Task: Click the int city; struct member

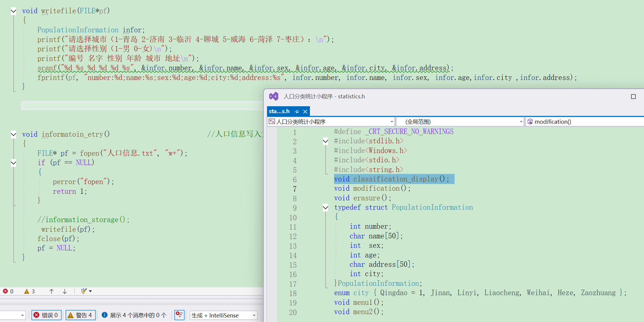Action: (x=366, y=274)
